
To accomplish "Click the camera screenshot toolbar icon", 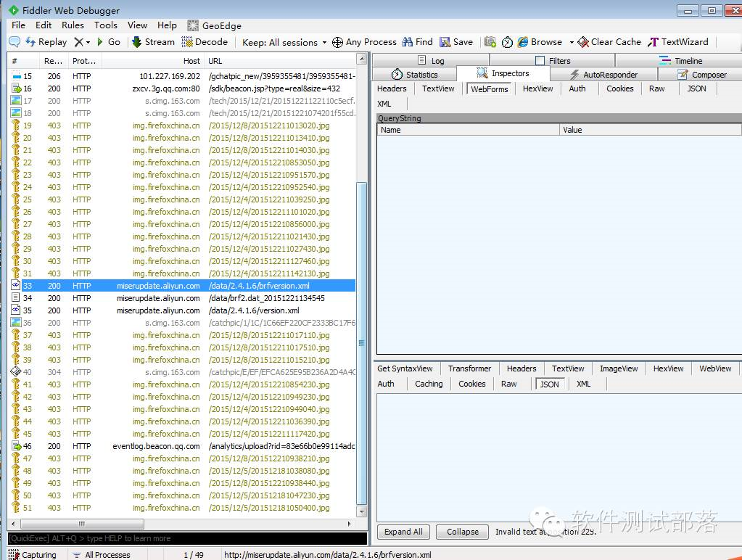I will tap(490, 42).
